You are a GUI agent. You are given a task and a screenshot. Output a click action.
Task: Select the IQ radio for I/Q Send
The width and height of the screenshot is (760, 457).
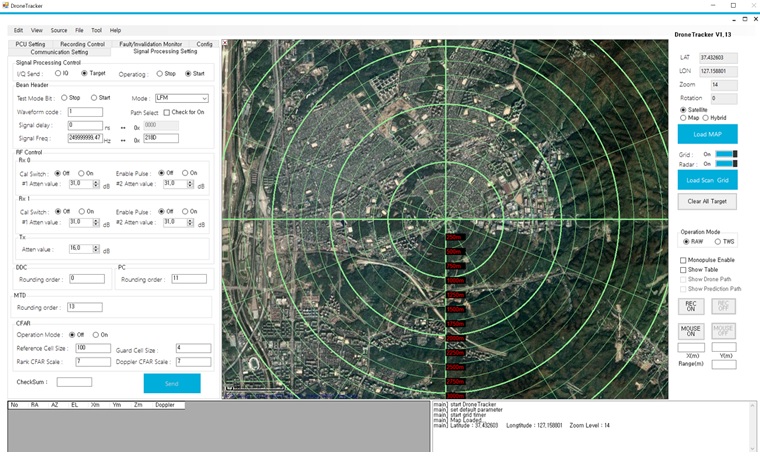[58, 73]
